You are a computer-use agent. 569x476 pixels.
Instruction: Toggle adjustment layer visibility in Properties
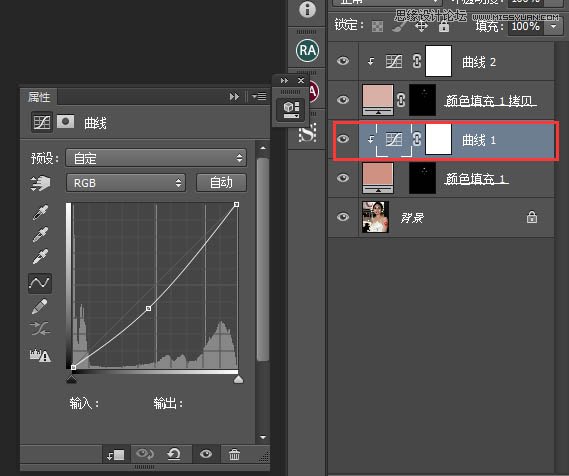pyautogui.click(x=206, y=454)
